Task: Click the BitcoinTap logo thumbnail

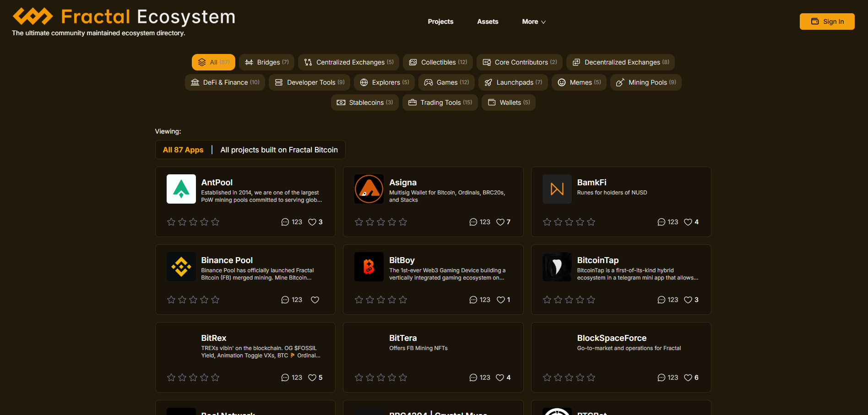Action: 557,267
